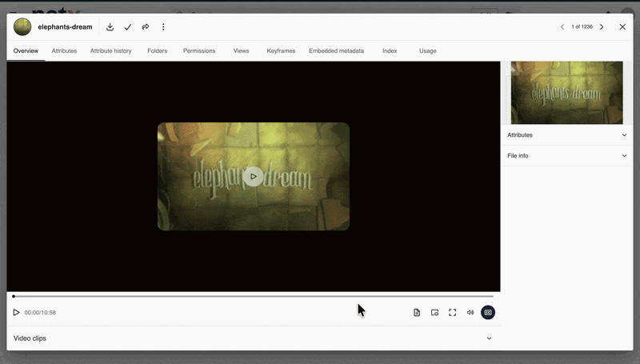Enable picture-in-picture mode

click(434, 313)
